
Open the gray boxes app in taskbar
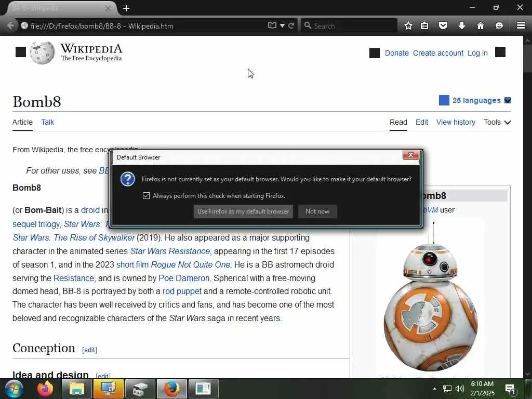140,389
